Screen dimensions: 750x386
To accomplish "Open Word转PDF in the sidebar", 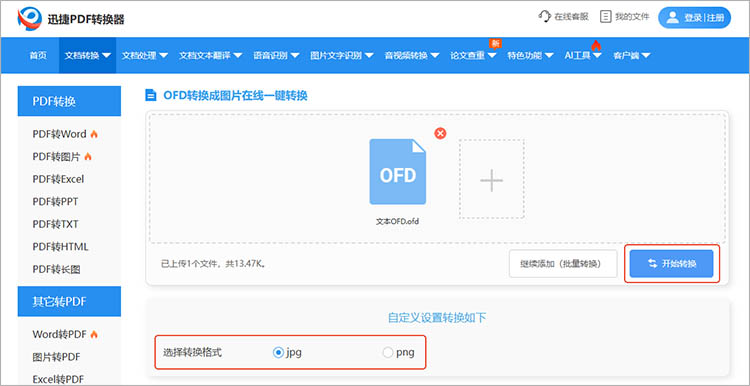I will point(59,334).
